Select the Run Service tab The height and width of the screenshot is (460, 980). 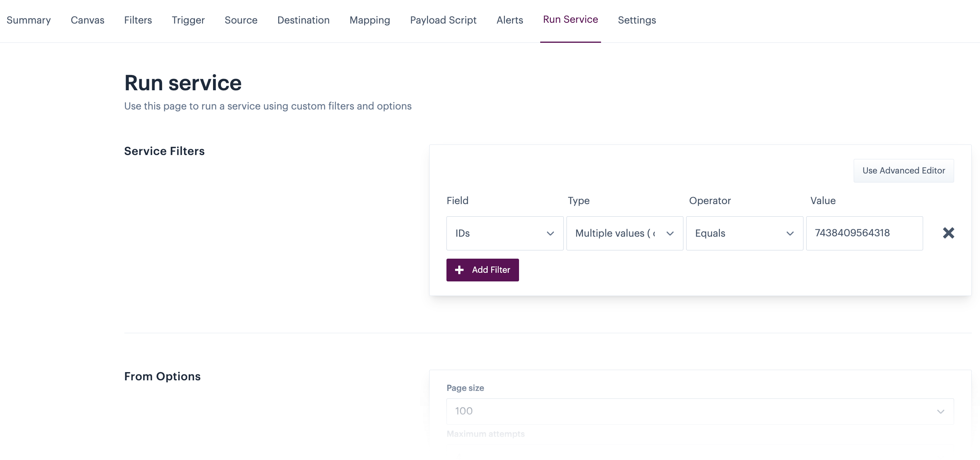point(570,20)
